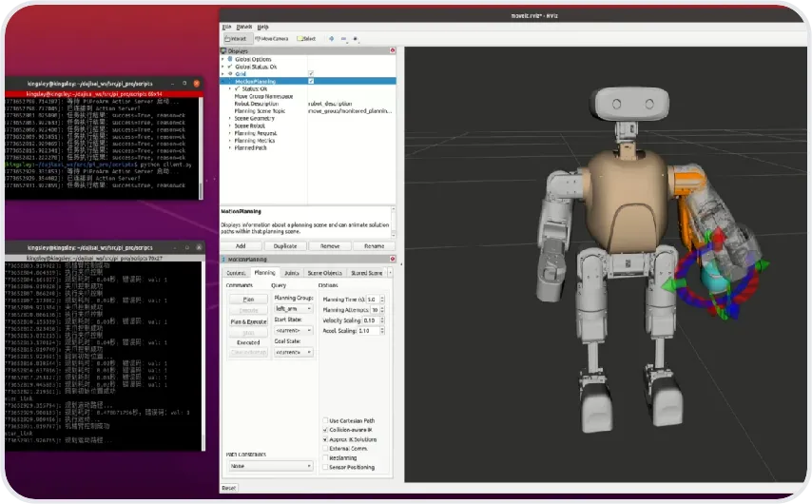Click the Remove display button
This screenshot has width=812, height=504.
pyautogui.click(x=330, y=246)
